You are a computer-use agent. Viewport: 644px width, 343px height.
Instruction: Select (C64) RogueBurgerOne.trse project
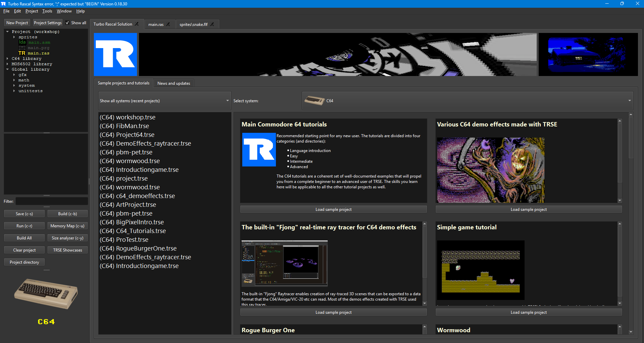pyautogui.click(x=138, y=248)
